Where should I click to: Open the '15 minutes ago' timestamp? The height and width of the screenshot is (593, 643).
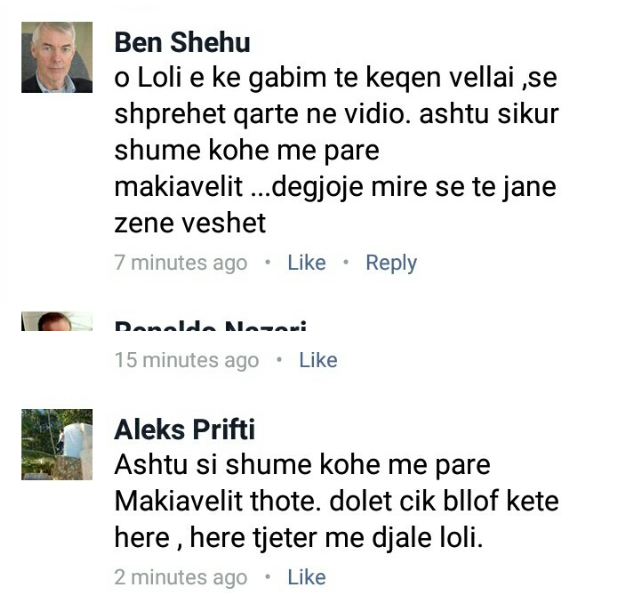[x=187, y=360]
